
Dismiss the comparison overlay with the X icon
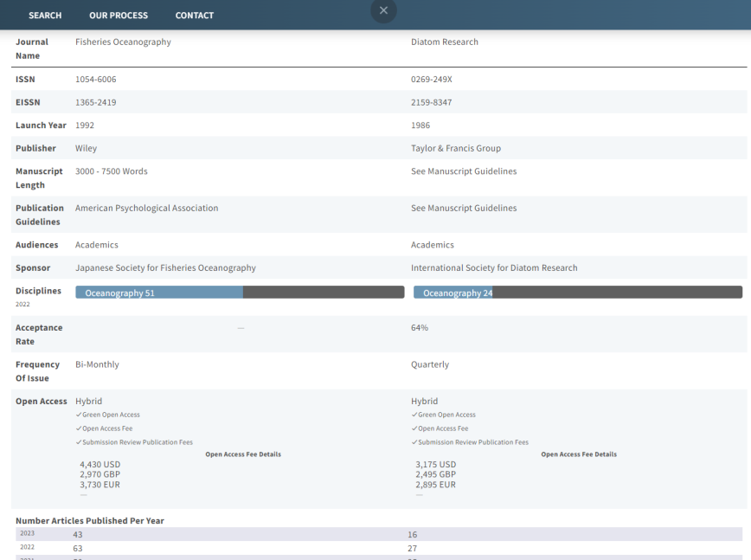coord(383,10)
